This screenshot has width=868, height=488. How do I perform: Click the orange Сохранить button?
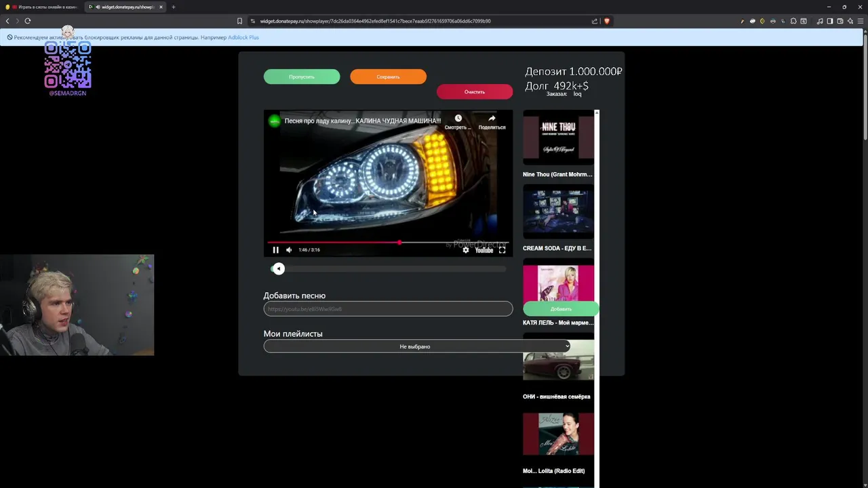click(388, 77)
